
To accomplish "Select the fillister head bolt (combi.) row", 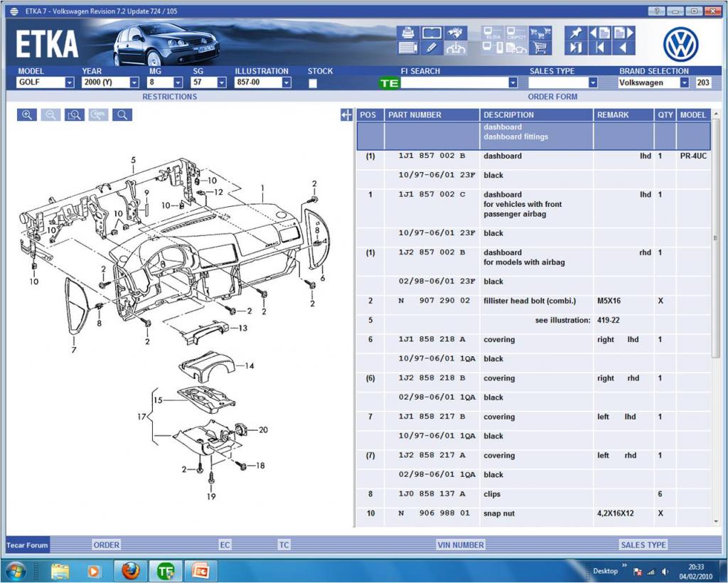I will [534, 301].
